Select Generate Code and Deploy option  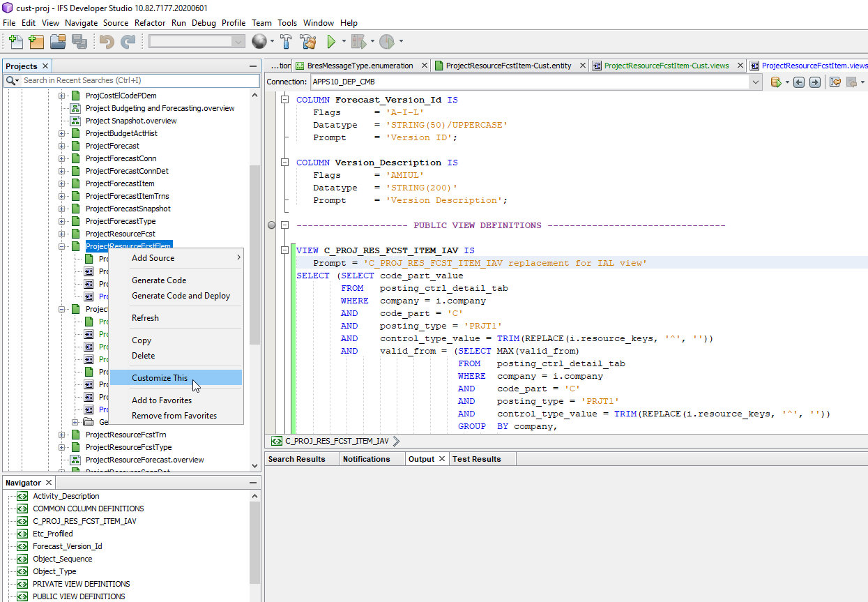(x=181, y=296)
